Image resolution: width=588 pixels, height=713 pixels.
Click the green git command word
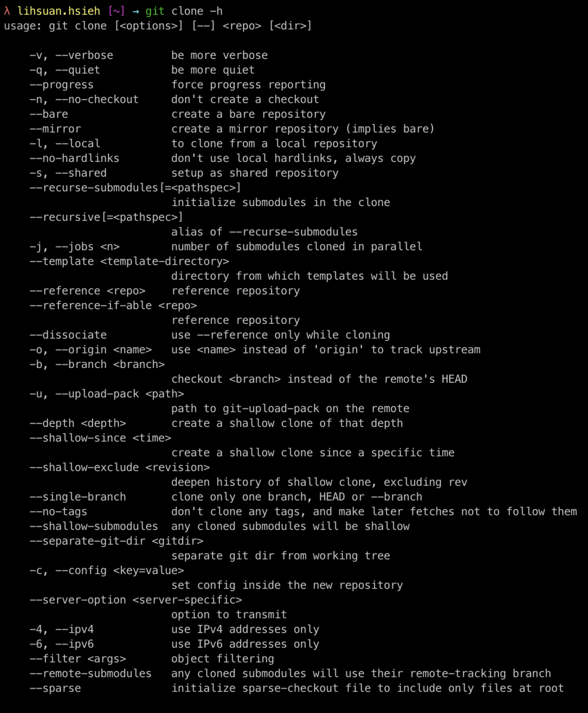tap(155, 11)
